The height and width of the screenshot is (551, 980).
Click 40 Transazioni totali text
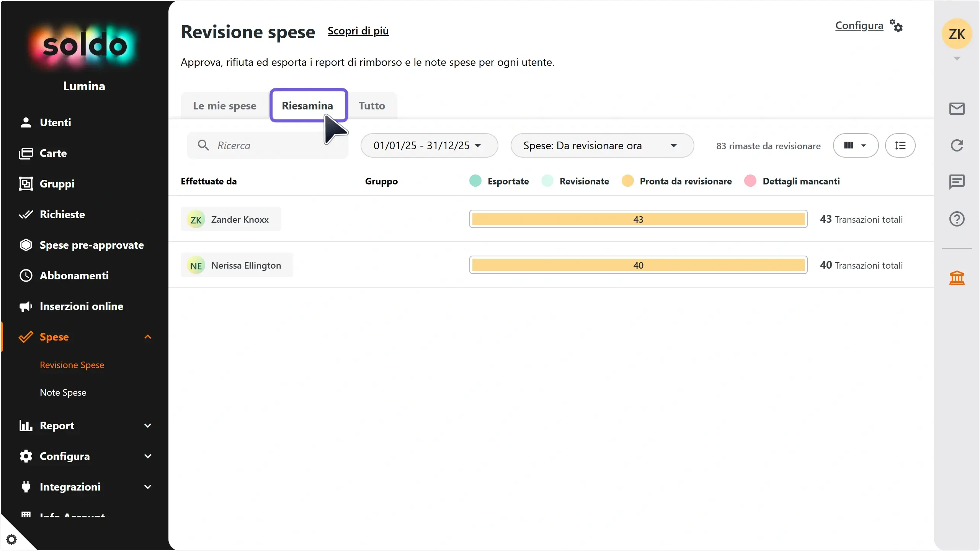(x=861, y=265)
